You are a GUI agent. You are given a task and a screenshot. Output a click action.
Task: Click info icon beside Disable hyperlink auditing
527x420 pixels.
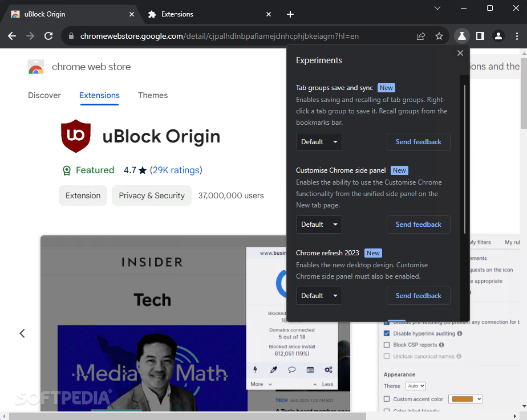[460, 333]
